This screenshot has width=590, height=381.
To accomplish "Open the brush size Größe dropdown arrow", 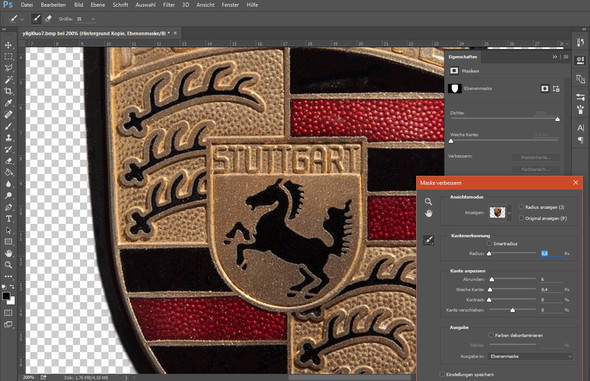I will 93,19.
